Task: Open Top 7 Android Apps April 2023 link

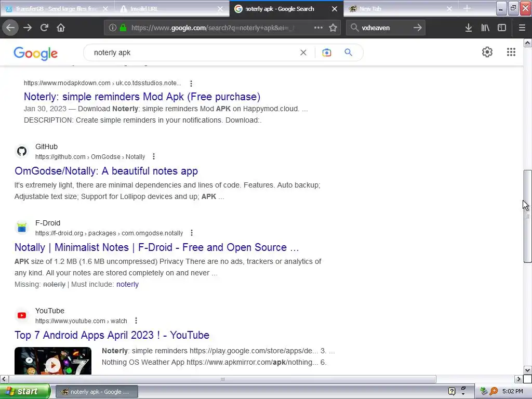Action: [x=112, y=335]
